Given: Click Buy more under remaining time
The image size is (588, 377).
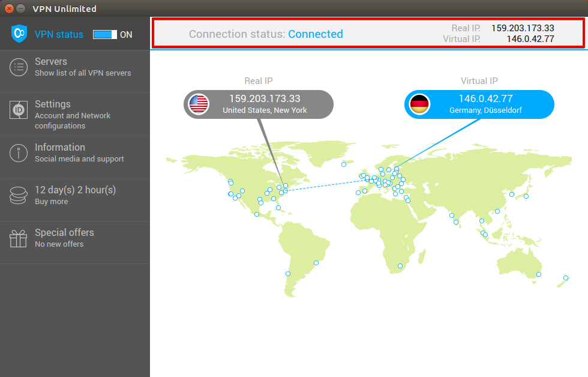Looking at the screenshot, I should [52, 202].
